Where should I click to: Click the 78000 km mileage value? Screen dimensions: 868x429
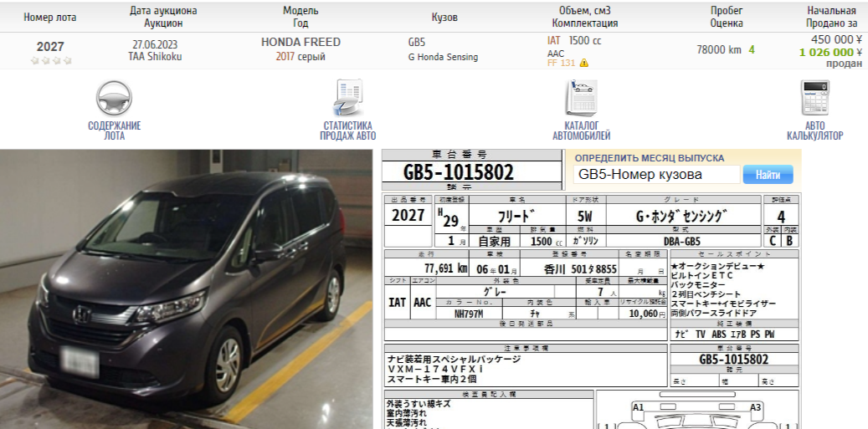coord(718,49)
